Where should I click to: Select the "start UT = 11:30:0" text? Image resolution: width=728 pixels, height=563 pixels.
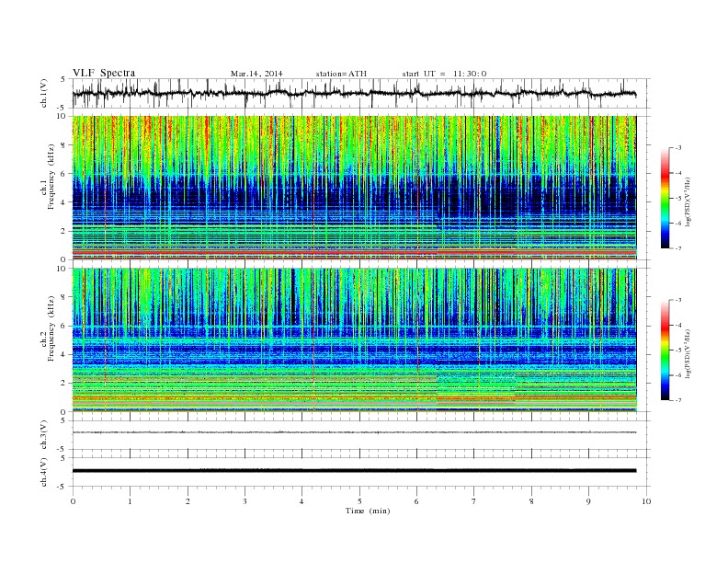tap(444, 74)
